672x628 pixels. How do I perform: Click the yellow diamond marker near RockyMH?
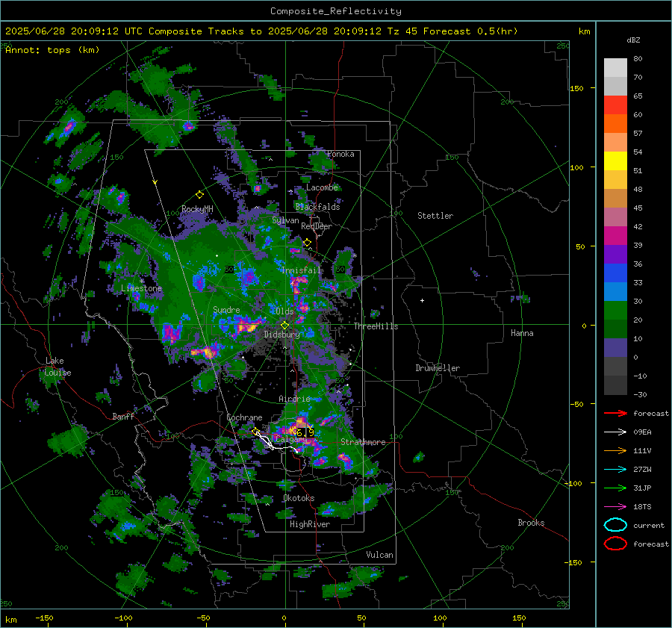(199, 195)
